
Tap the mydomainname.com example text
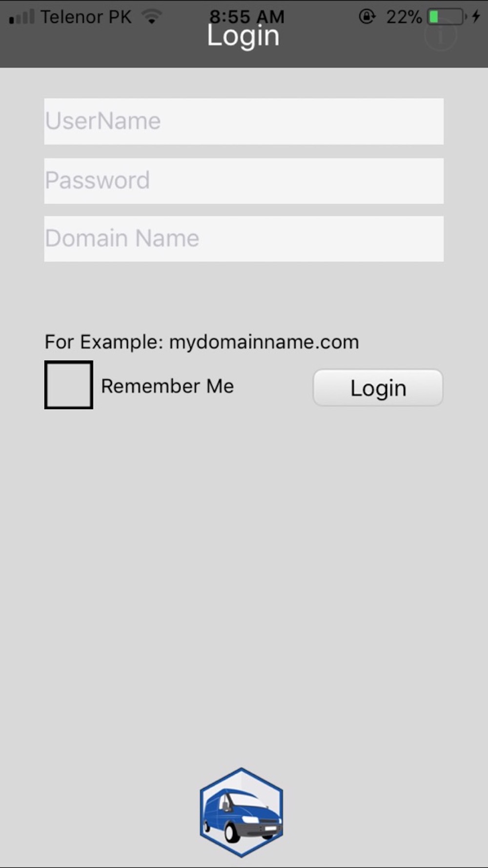coord(264,342)
